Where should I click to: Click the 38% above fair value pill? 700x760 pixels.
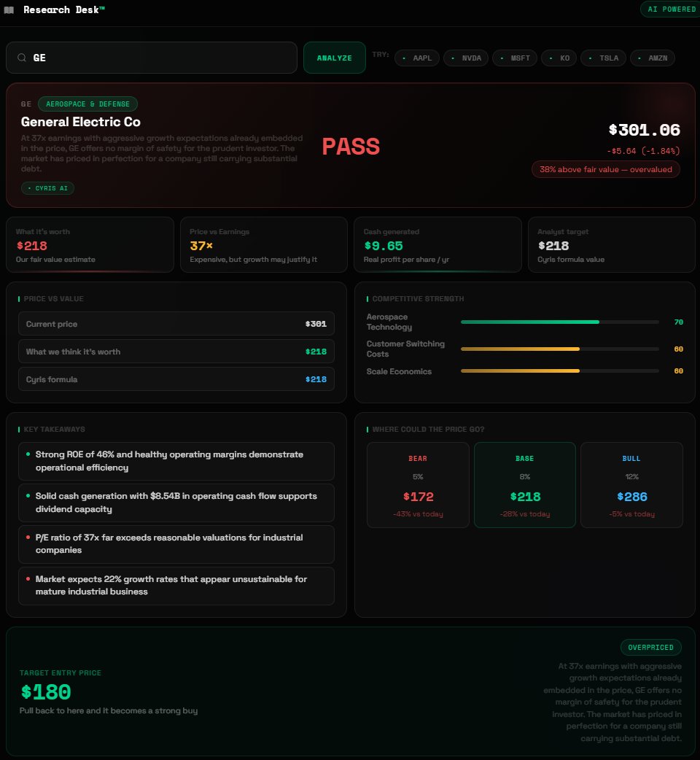[x=605, y=170]
